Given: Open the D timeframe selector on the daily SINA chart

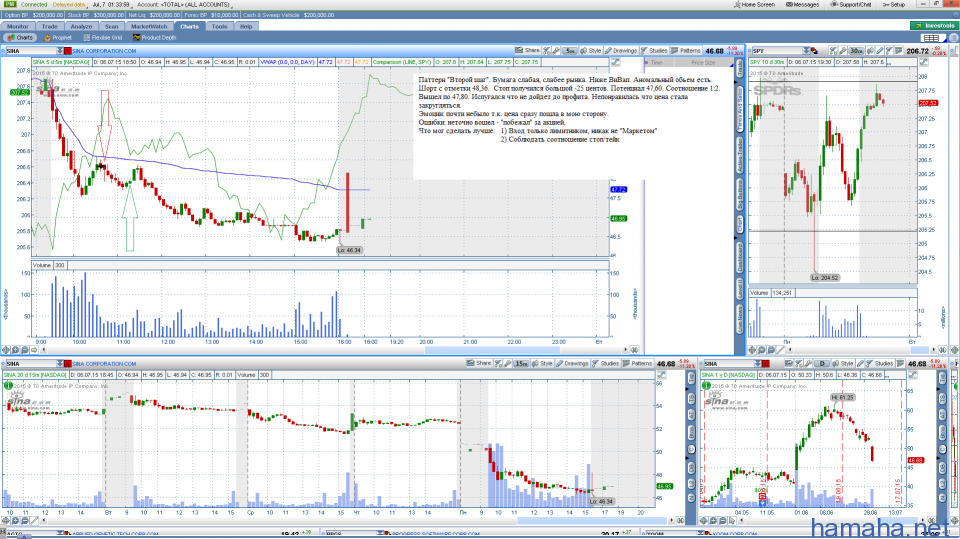Looking at the screenshot, I should pyautogui.click(x=822, y=363).
